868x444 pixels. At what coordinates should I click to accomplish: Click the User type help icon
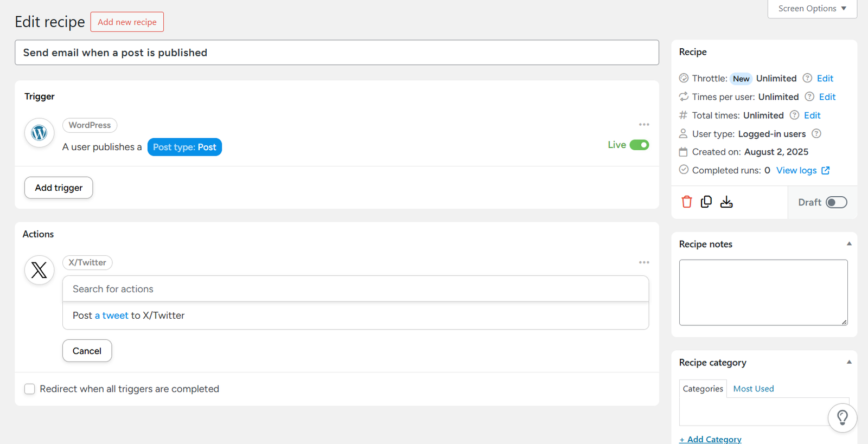(x=816, y=133)
